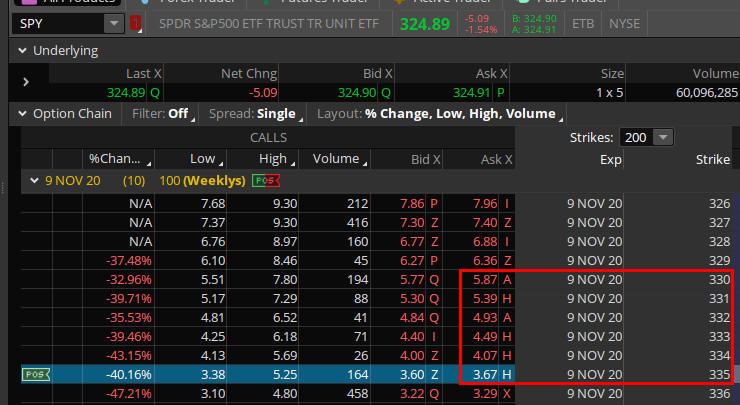Open the SPY symbol dropdown arrow
Image resolution: width=740 pixels, height=405 pixels.
point(114,24)
